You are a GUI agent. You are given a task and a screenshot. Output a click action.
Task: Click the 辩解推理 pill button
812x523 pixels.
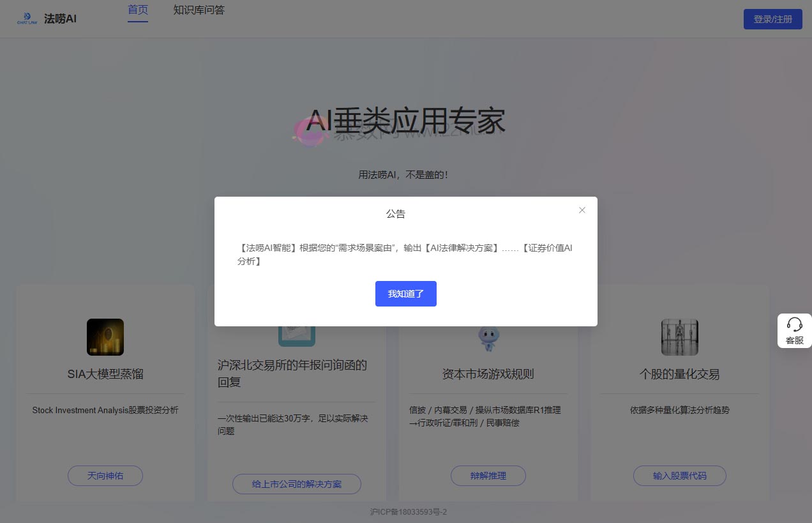[x=488, y=475]
